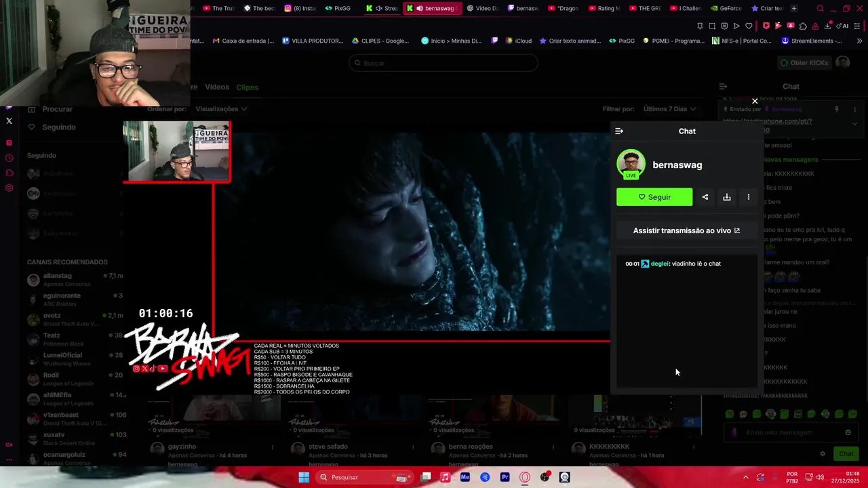868x488 pixels.
Task: Open recommended channel eguinorante
Action: point(75,300)
